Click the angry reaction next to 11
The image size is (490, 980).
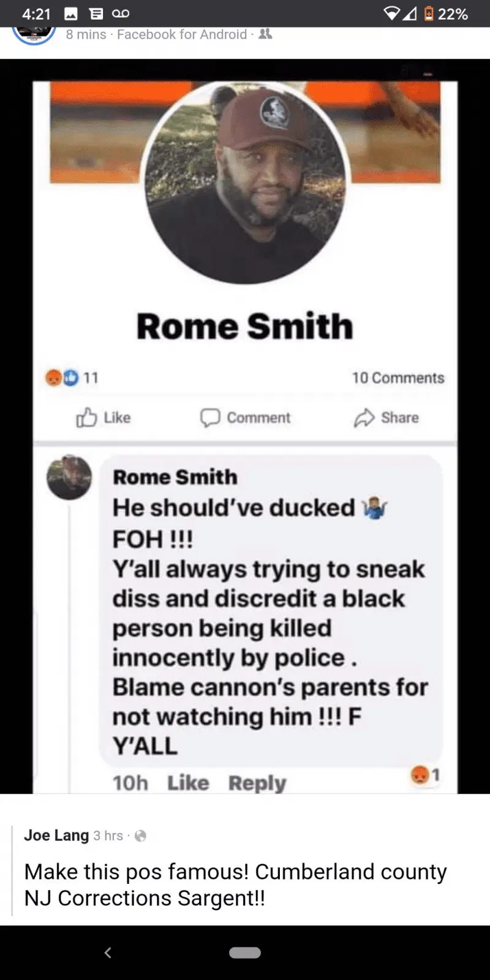[54, 378]
